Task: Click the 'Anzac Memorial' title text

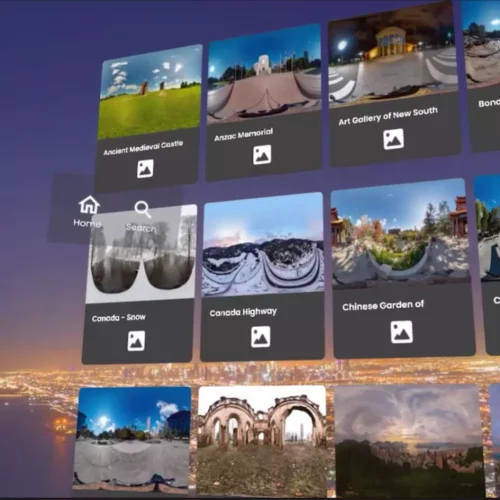Action: [x=244, y=134]
